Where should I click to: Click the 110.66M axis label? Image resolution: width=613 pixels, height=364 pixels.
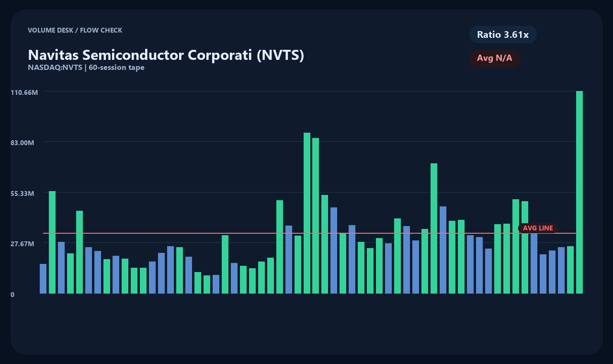(24, 92)
